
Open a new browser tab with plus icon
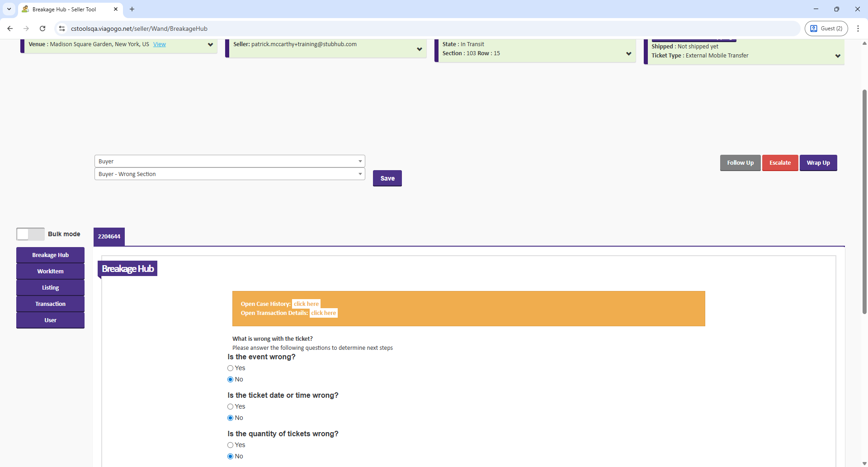[x=132, y=9]
